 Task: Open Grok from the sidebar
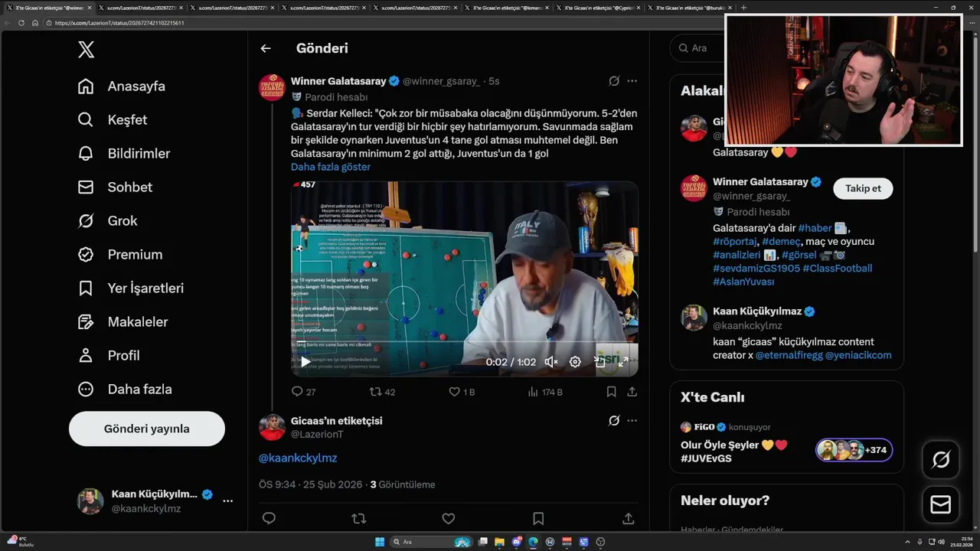[108, 220]
